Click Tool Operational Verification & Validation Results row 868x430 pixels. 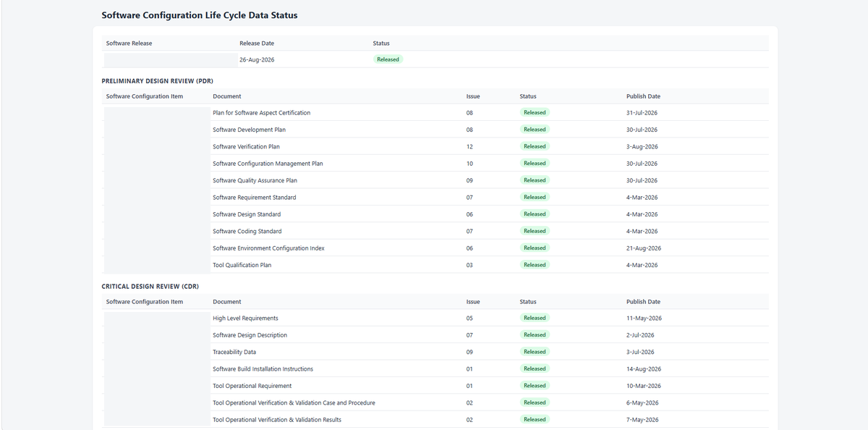[277, 420]
